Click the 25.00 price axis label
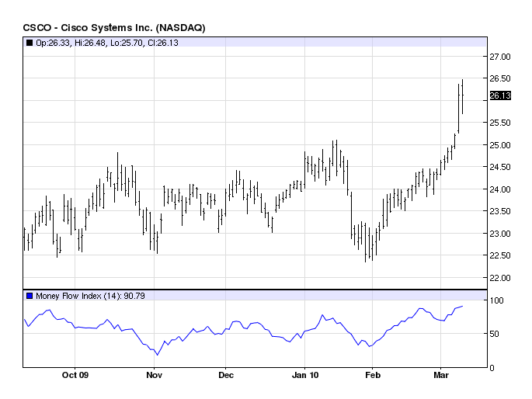The image size is (532, 399). point(499,145)
